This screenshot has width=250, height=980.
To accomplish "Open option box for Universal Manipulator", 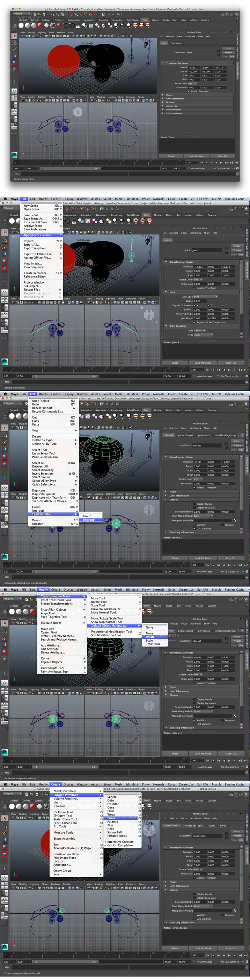I will [x=140, y=609].
